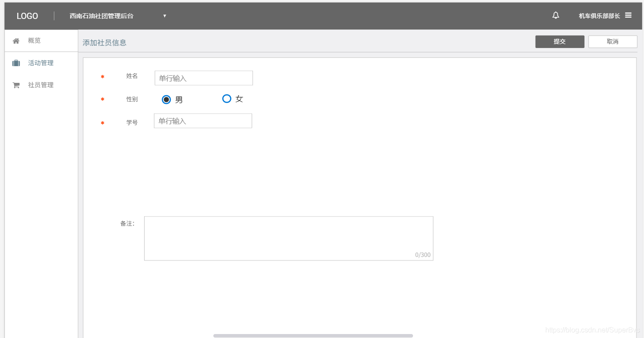Click the 学号 field label

click(x=132, y=123)
